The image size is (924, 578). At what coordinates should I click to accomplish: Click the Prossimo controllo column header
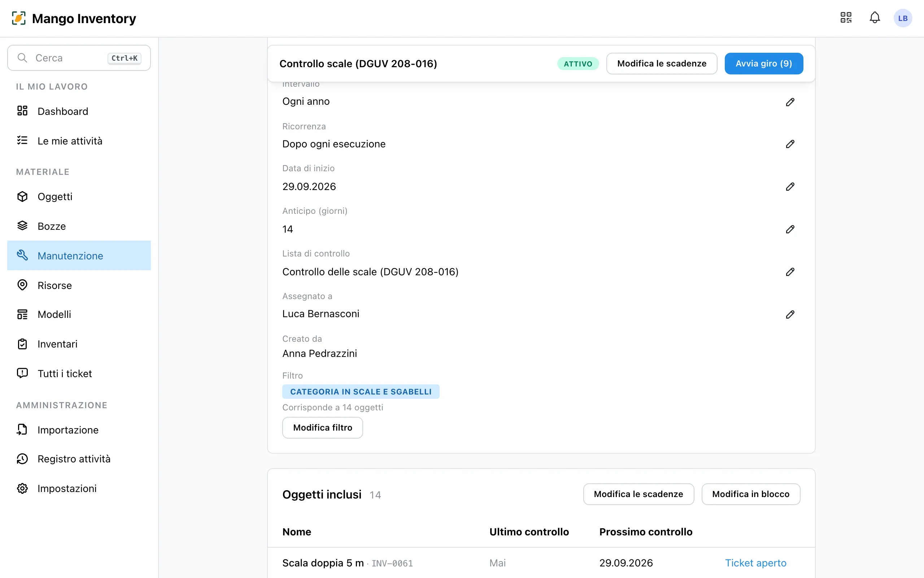[646, 532]
